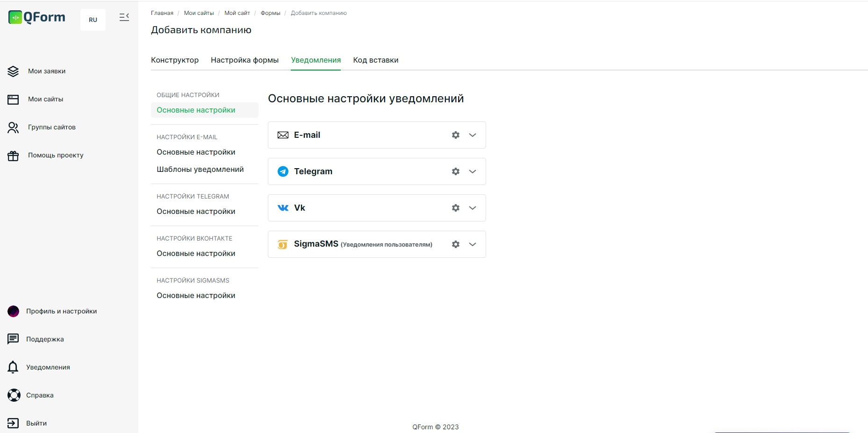
Task: Open Мои сайты in sidebar
Action: (x=45, y=99)
